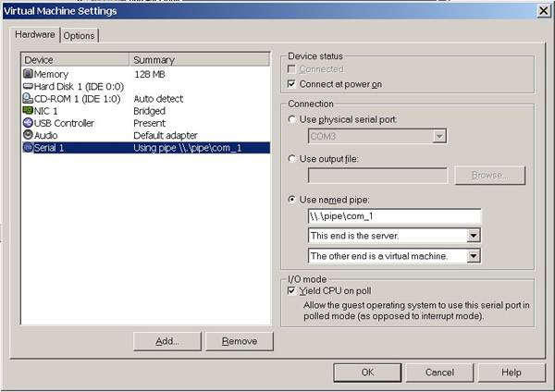Viewport: 555px width, 392px height.
Task: Click the Remove button
Action: (240, 341)
